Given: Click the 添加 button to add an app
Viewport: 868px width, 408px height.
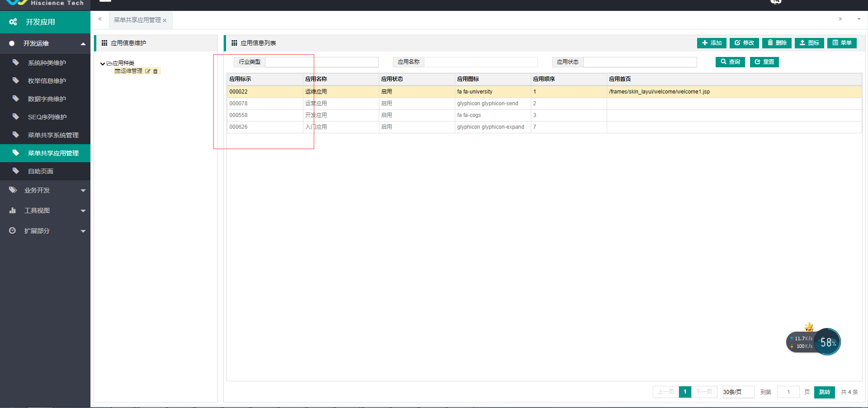Looking at the screenshot, I should 712,43.
